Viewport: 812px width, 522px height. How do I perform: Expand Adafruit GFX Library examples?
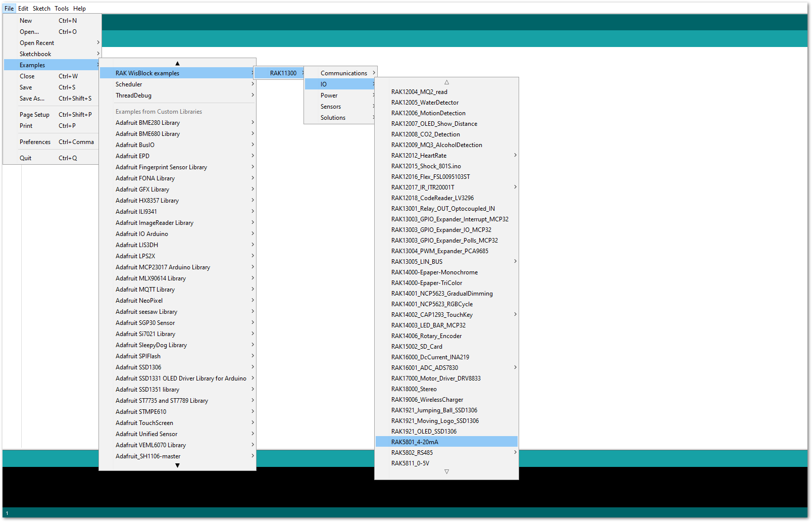(x=178, y=189)
